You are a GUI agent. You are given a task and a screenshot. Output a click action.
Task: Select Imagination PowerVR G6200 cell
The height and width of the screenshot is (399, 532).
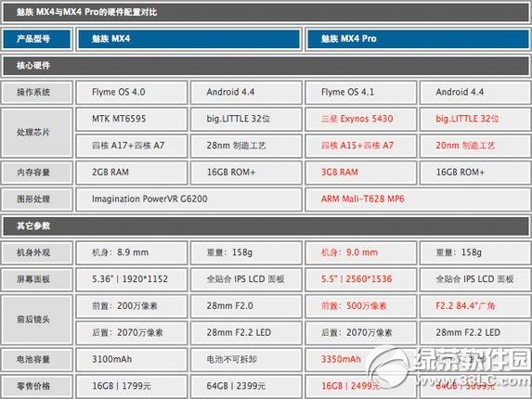click(x=189, y=199)
